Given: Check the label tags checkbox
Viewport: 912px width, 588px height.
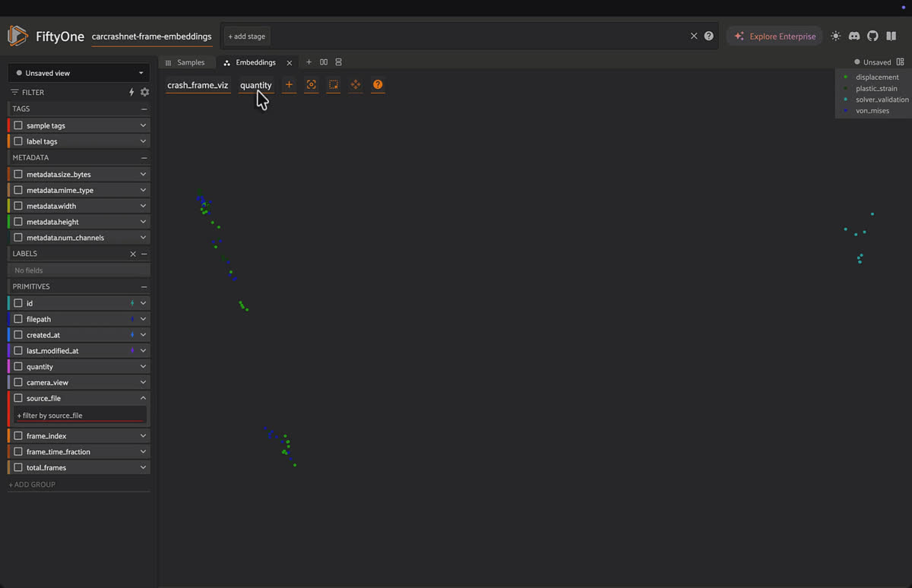Looking at the screenshot, I should tap(18, 141).
